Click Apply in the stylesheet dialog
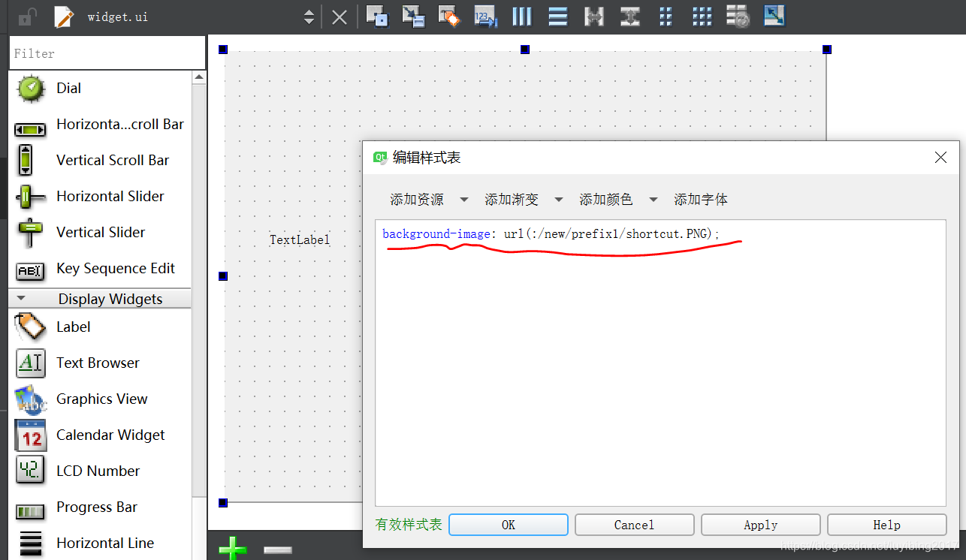Screen dimensions: 966x560 pos(760,525)
